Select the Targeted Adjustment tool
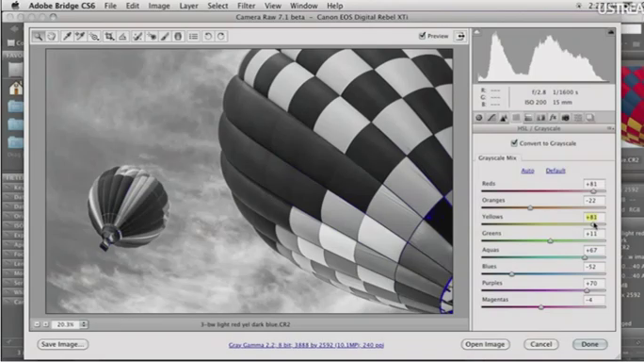 pyautogui.click(x=94, y=36)
